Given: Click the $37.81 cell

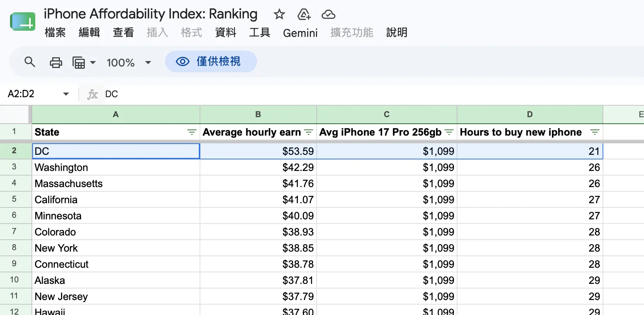Looking at the screenshot, I should [258, 280].
